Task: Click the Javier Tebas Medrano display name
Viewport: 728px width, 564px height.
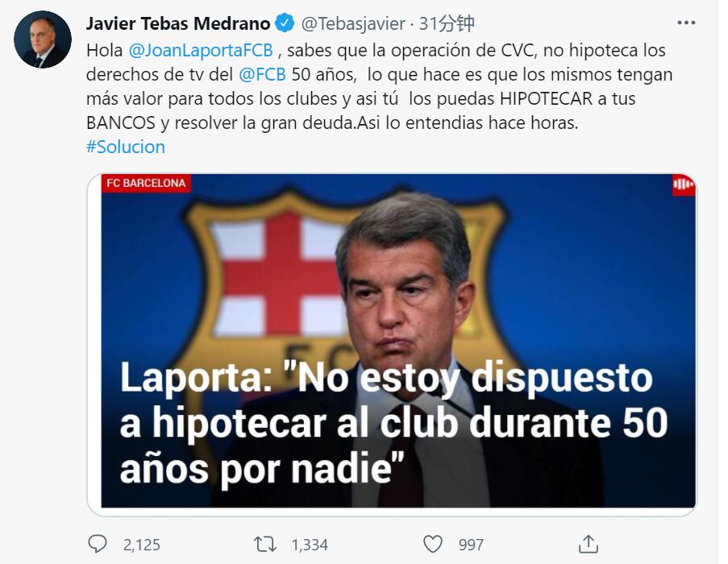Action: [x=178, y=23]
